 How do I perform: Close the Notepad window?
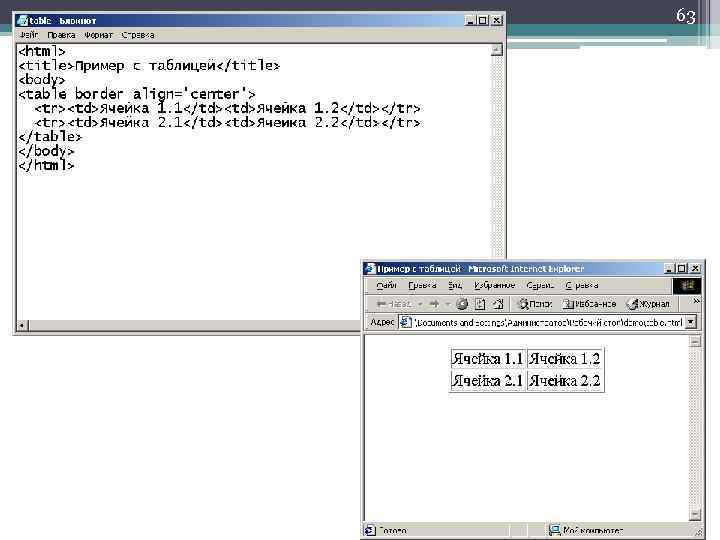click(x=497, y=21)
